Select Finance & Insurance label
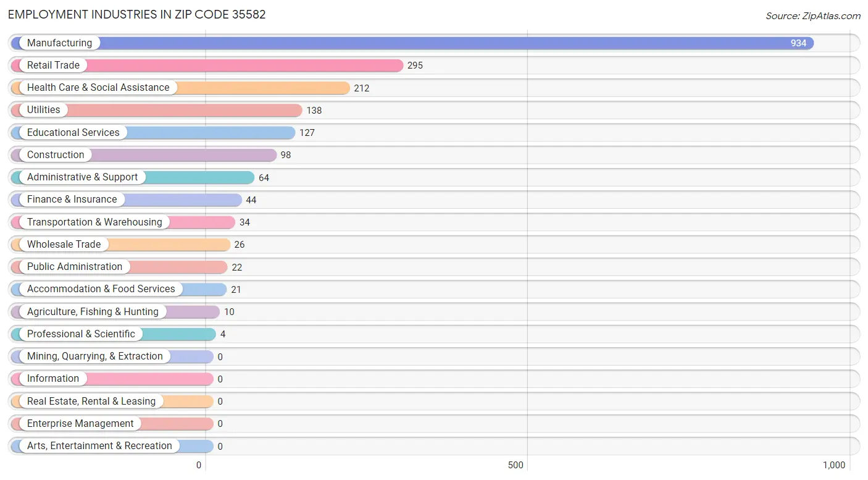The image size is (868, 480). click(x=72, y=200)
